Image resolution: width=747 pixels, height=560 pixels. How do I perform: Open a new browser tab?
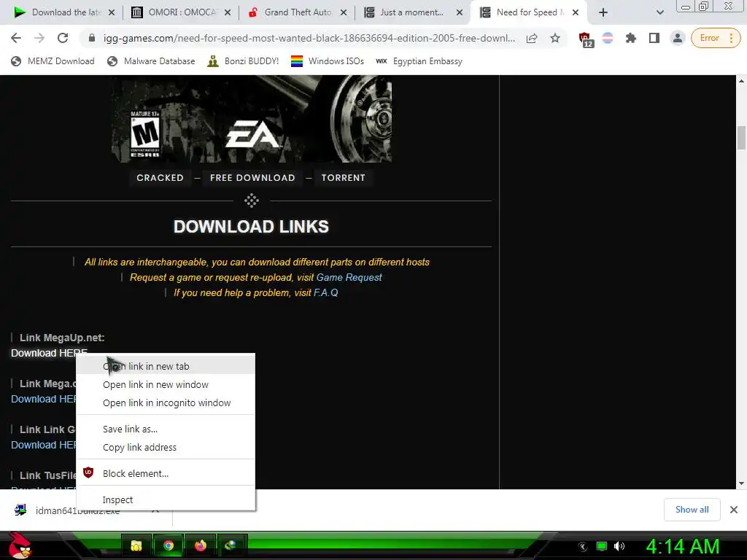coord(603,12)
